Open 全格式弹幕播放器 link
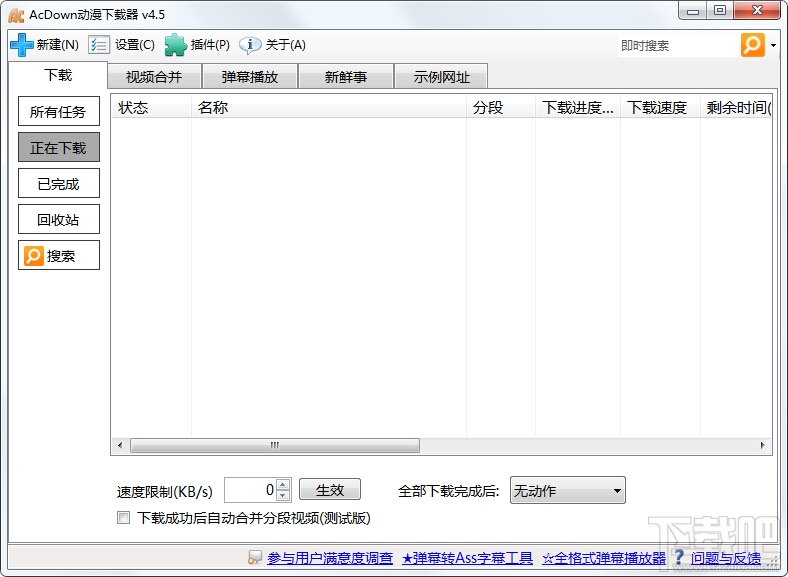 [604, 557]
